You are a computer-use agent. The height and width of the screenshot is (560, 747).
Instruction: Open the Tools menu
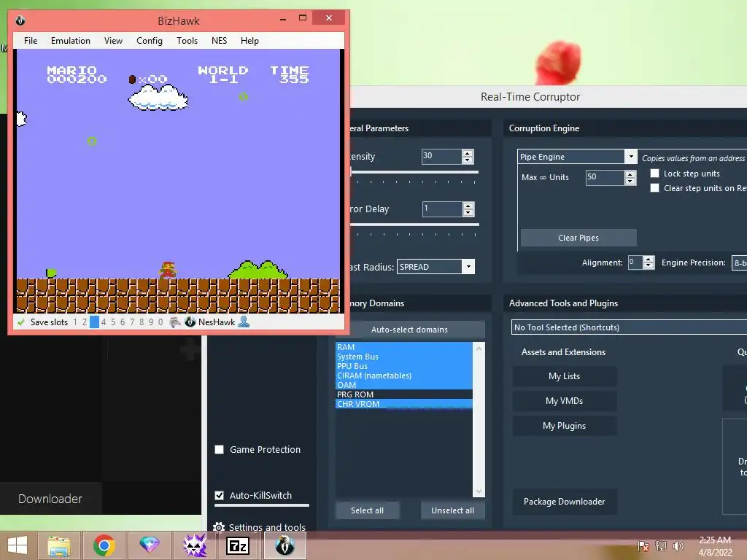click(187, 41)
